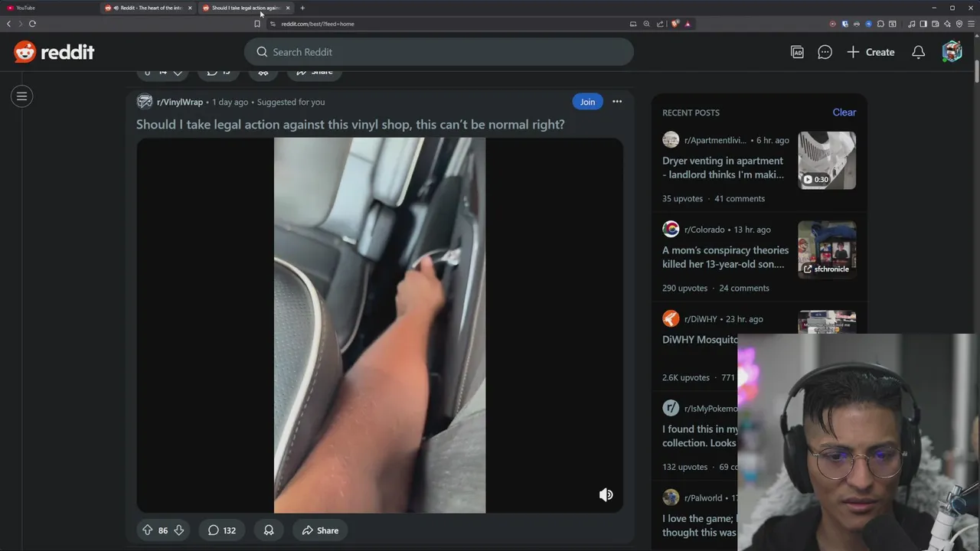View site information next to the URL
The height and width of the screenshot is (551, 980).
[273, 24]
